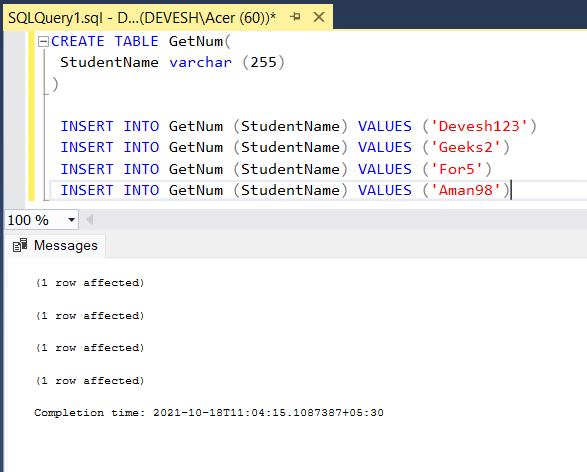This screenshot has width=587, height=472.
Task: Click INSERT keyword on the Geeks2 line
Action: coord(87,147)
